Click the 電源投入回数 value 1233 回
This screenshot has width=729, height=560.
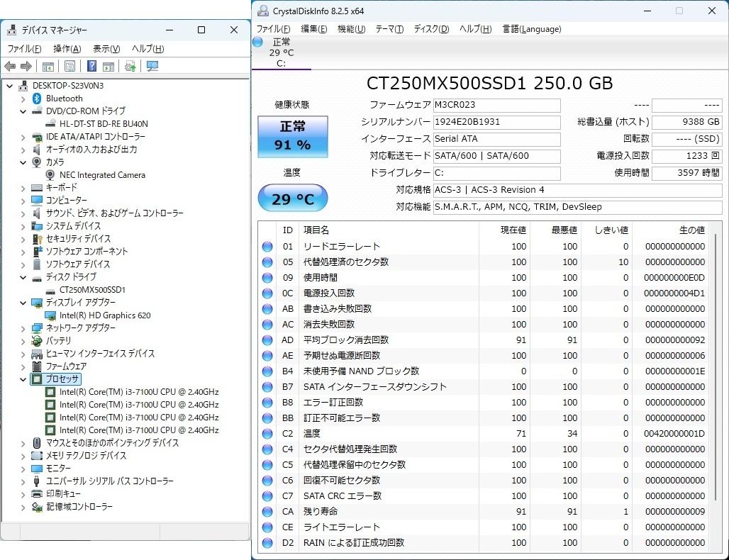[x=686, y=156]
